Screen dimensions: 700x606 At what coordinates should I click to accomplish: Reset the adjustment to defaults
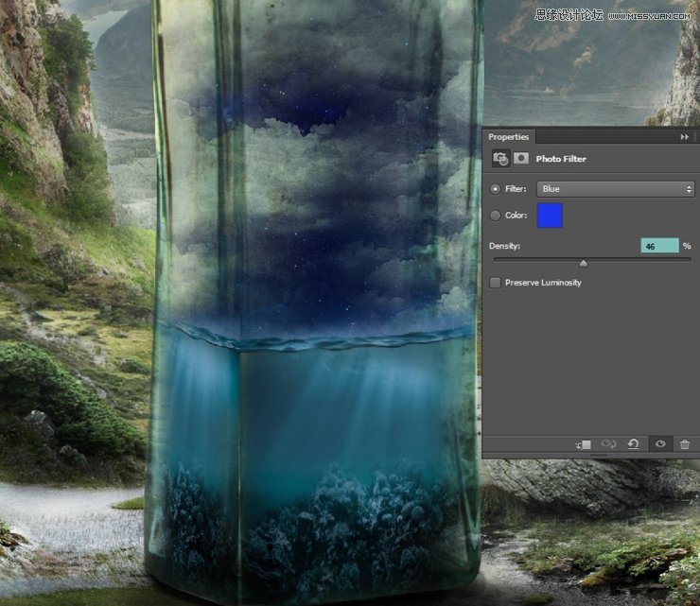point(633,444)
